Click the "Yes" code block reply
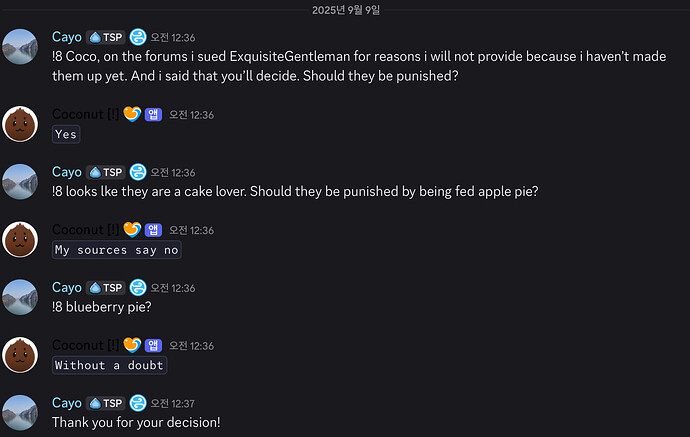The width and height of the screenshot is (690, 437). click(x=66, y=134)
